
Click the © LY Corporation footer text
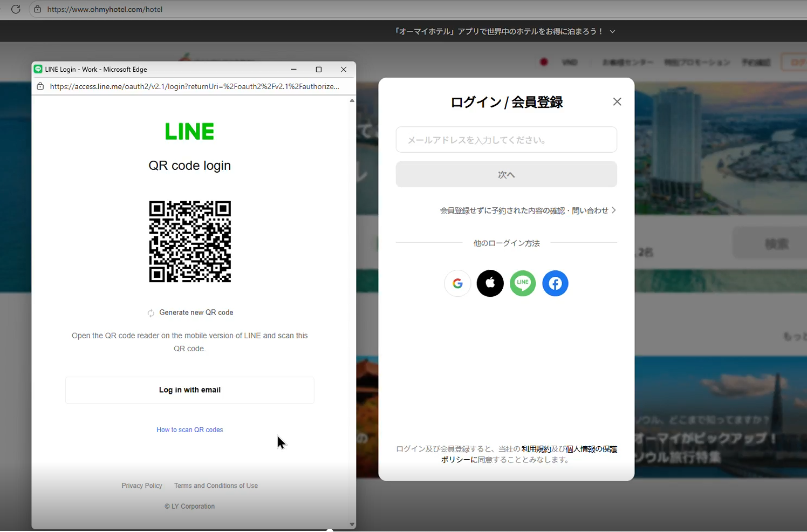point(190,506)
